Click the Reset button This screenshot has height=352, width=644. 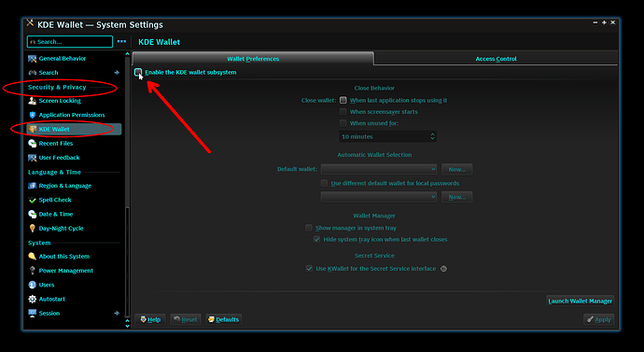click(x=185, y=319)
